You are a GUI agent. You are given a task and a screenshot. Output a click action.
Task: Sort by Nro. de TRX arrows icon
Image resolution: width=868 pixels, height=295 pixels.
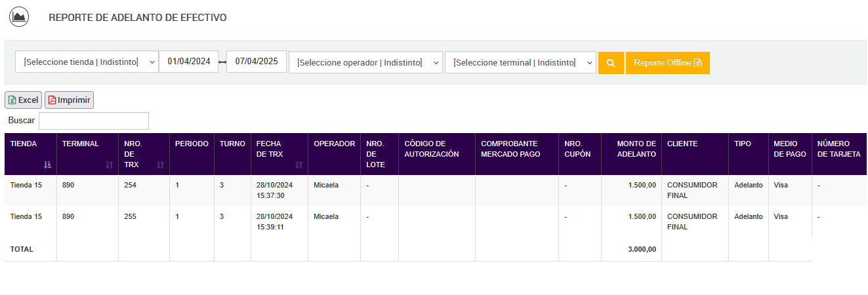(x=160, y=165)
